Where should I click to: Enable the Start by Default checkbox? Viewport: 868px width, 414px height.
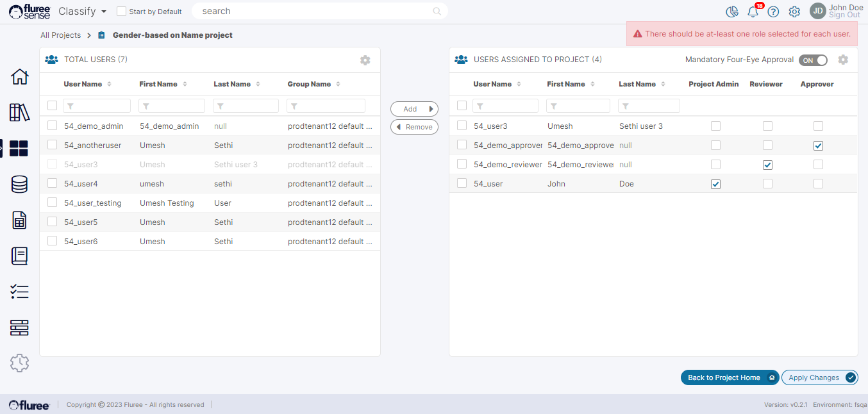pyautogui.click(x=121, y=12)
